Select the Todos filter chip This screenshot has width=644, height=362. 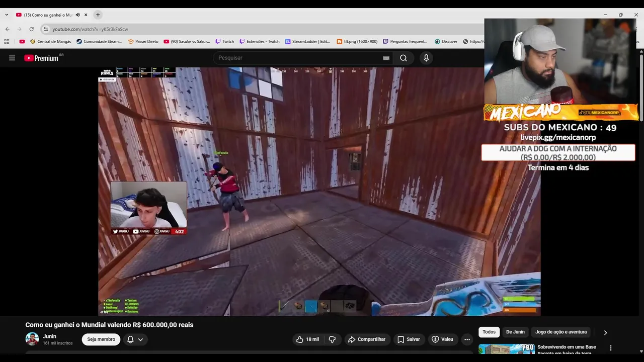click(489, 332)
